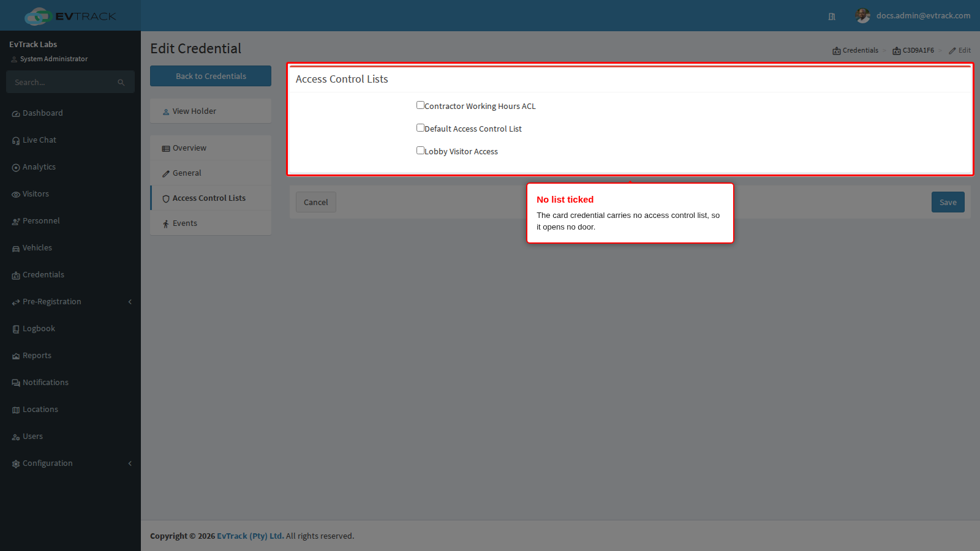Click the Vehicles car icon
This screenshot has width=980, height=551.
point(16,249)
